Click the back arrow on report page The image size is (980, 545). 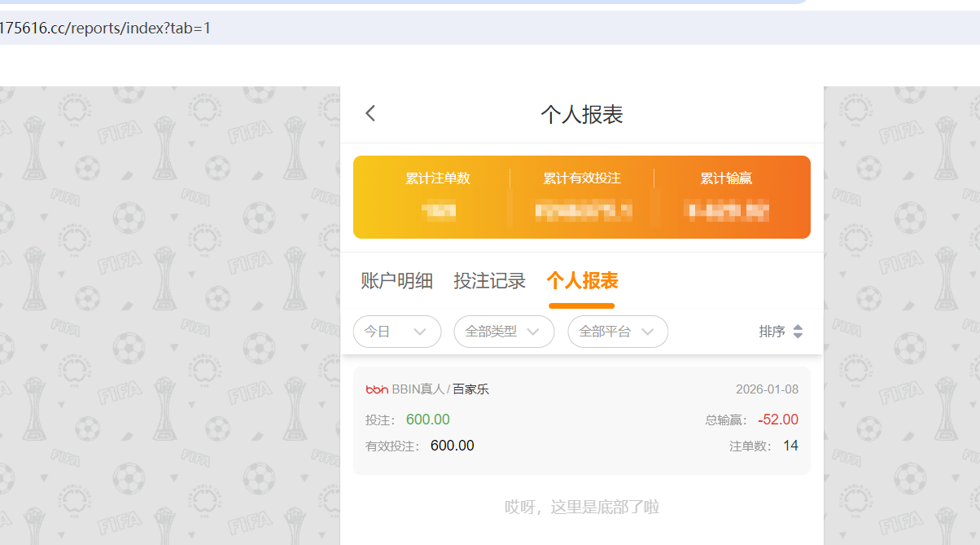pyautogui.click(x=370, y=113)
